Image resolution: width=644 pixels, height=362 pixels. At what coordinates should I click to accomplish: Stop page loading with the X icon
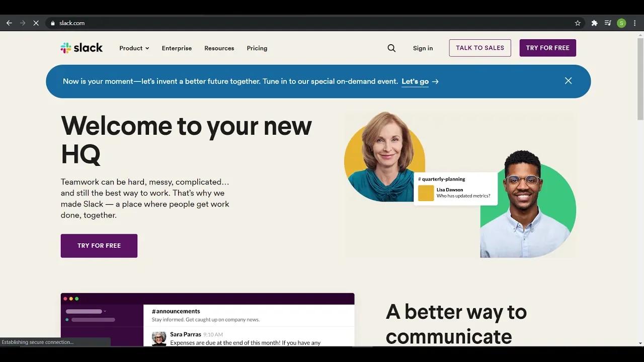click(x=36, y=23)
